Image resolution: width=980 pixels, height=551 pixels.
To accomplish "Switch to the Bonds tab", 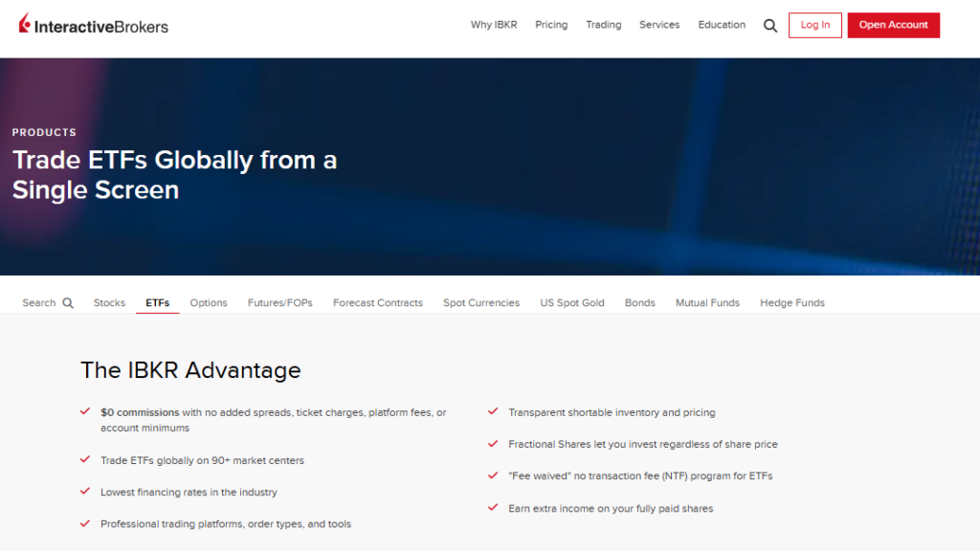I will pos(639,302).
